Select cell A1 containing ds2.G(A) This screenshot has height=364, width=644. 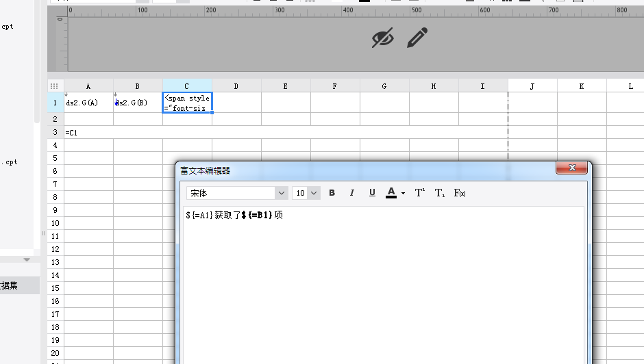[88, 103]
